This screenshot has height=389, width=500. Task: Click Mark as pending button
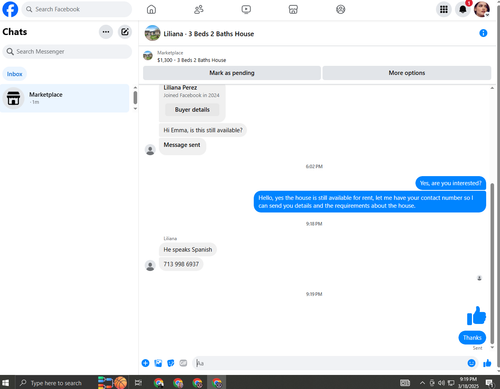pyautogui.click(x=232, y=73)
